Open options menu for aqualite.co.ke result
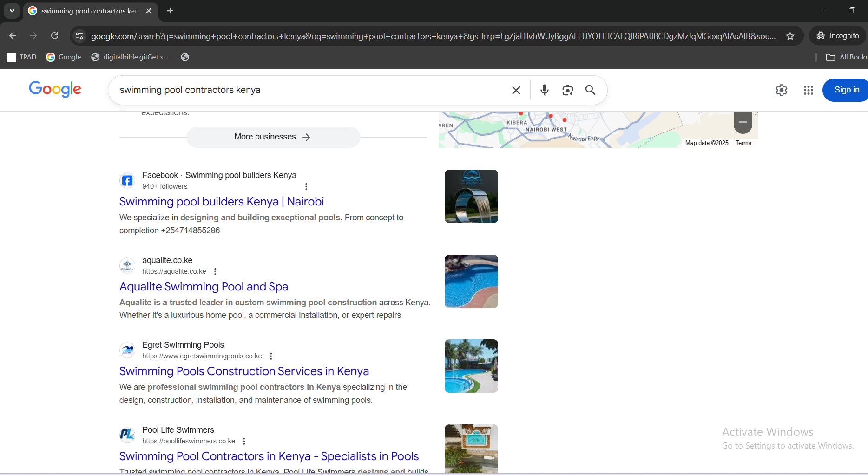Screen dimensions: 868x475 (215, 271)
